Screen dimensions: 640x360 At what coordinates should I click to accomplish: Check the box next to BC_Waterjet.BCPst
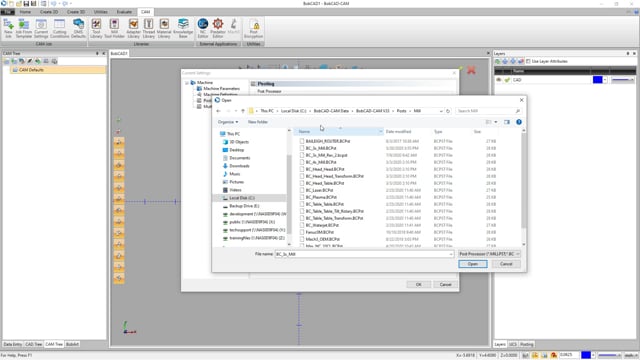302,225
